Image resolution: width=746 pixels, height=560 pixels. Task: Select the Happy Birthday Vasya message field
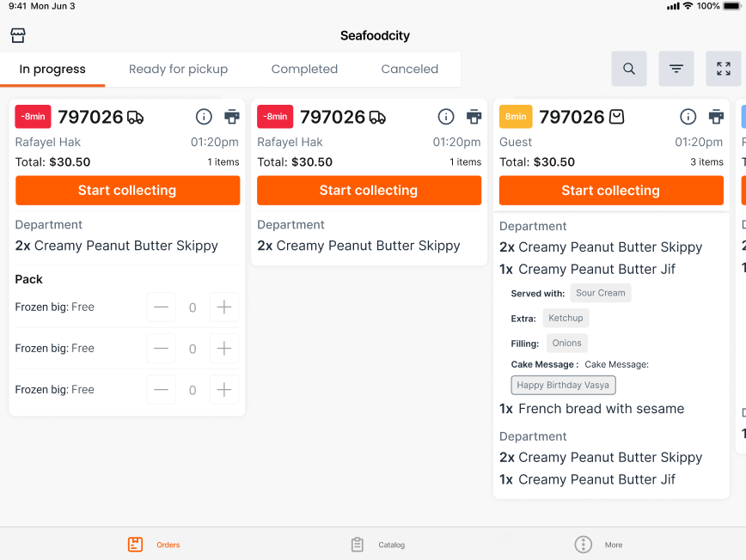click(x=563, y=385)
